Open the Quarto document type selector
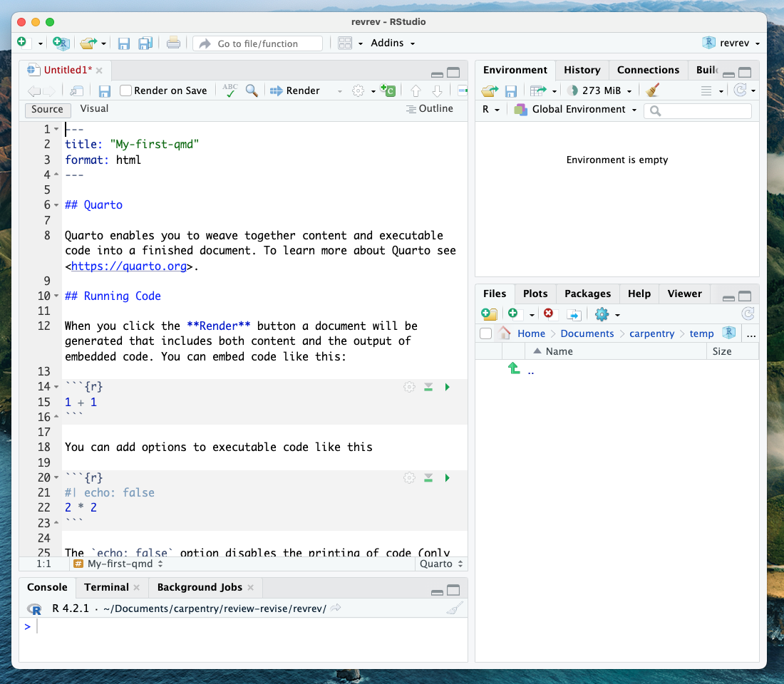784x684 pixels. click(441, 564)
